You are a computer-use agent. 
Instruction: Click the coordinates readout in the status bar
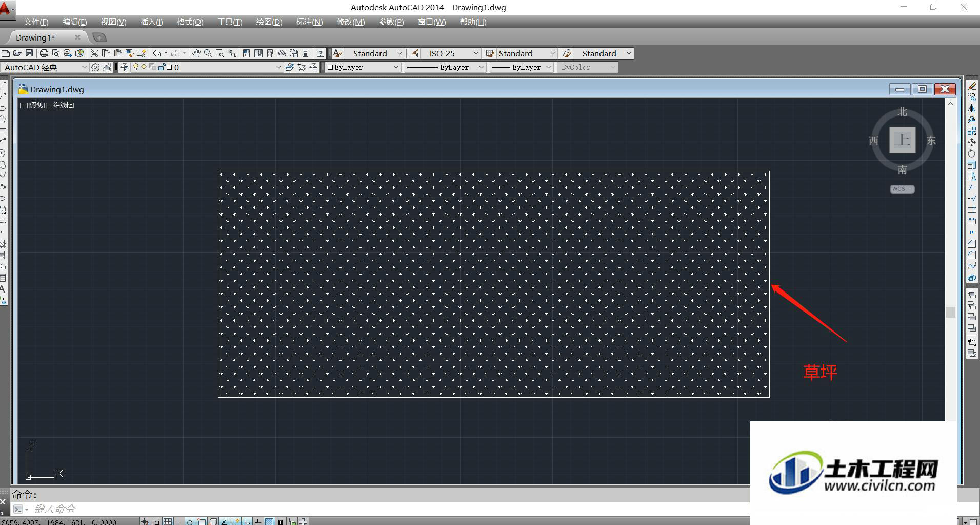click(x=59, y=522)
